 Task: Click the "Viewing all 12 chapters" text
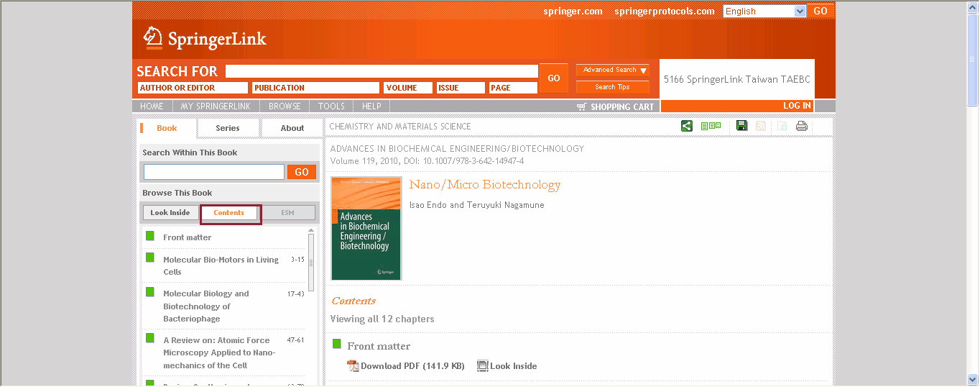click(x=382, y=319)
